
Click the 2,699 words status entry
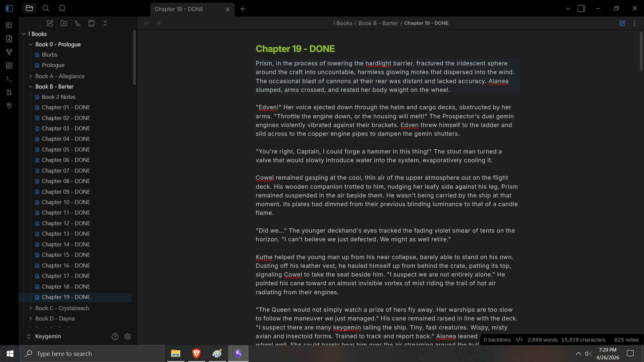(542, 340)
